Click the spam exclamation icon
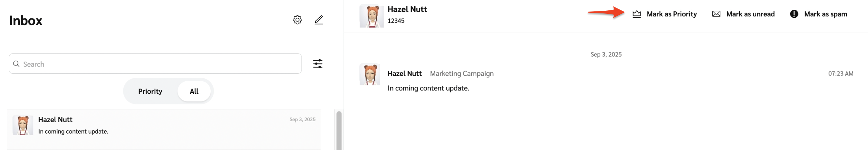The image size is (868, 150). 794,14
